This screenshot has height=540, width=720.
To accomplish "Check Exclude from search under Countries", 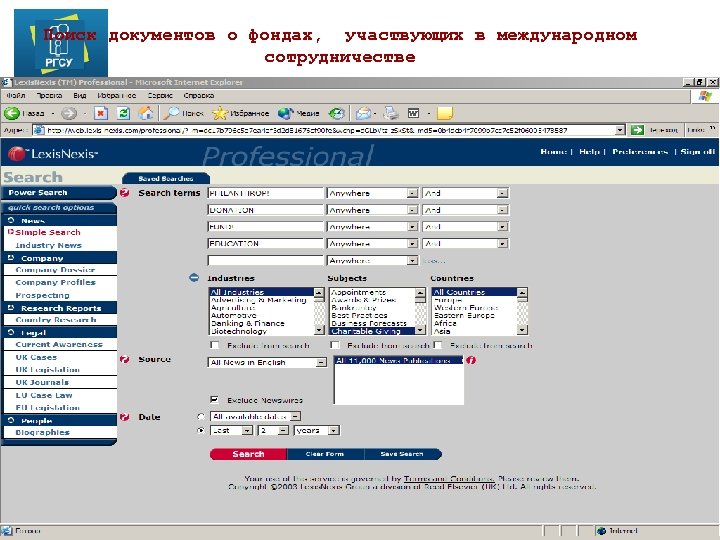I will (x=438, y=345).
